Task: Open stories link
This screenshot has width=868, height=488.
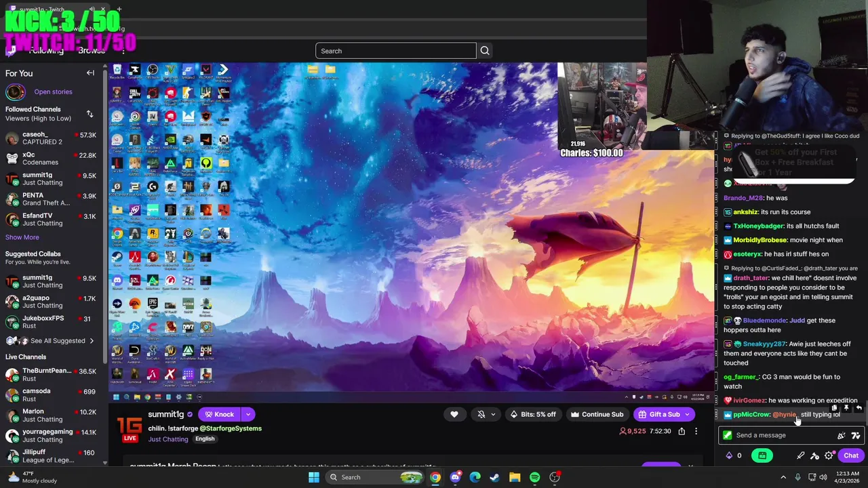Action: click(53, 91)
